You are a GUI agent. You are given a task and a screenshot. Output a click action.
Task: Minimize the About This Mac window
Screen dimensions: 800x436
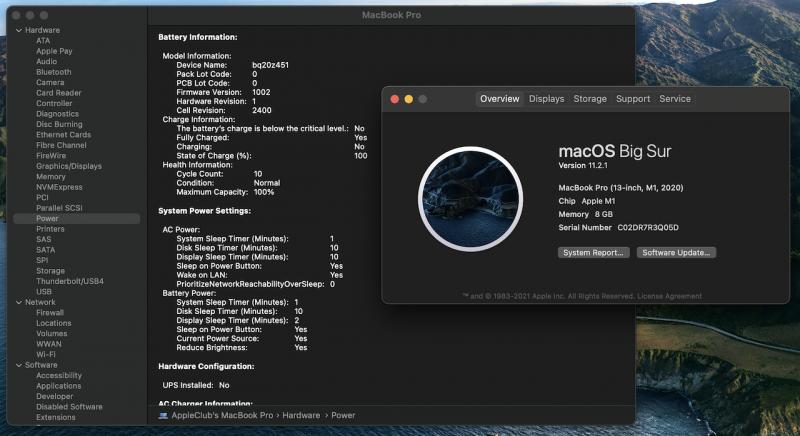[409, 99]
